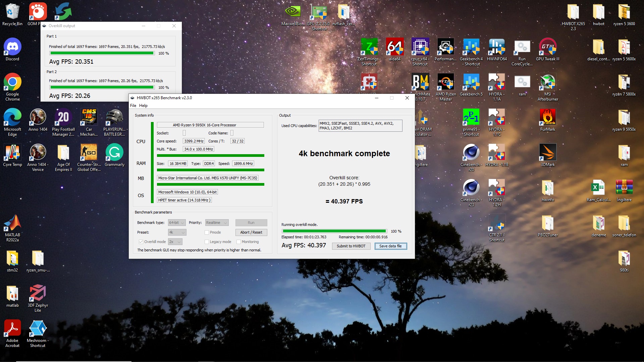The width and height of the screenshot is (644, 362).
Task: Open the HWBOT X265 2.3 folder
Action: [573, 17]
